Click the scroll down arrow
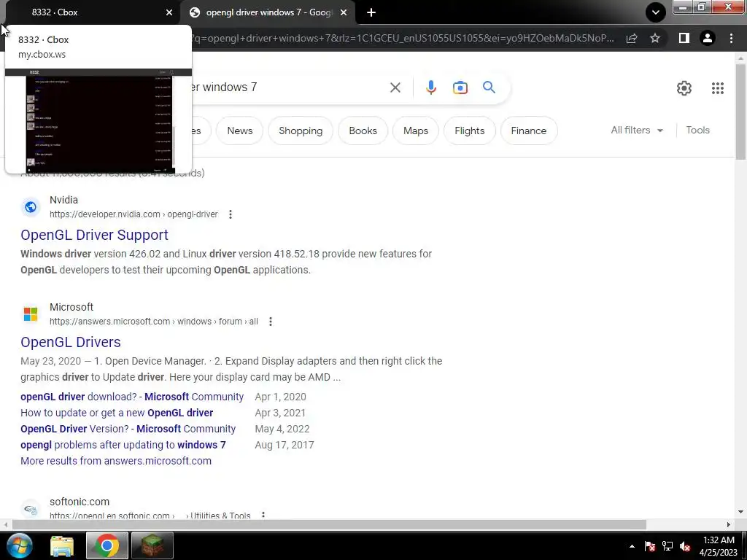Viewport: 747px width, 560px height. (741, 513)
